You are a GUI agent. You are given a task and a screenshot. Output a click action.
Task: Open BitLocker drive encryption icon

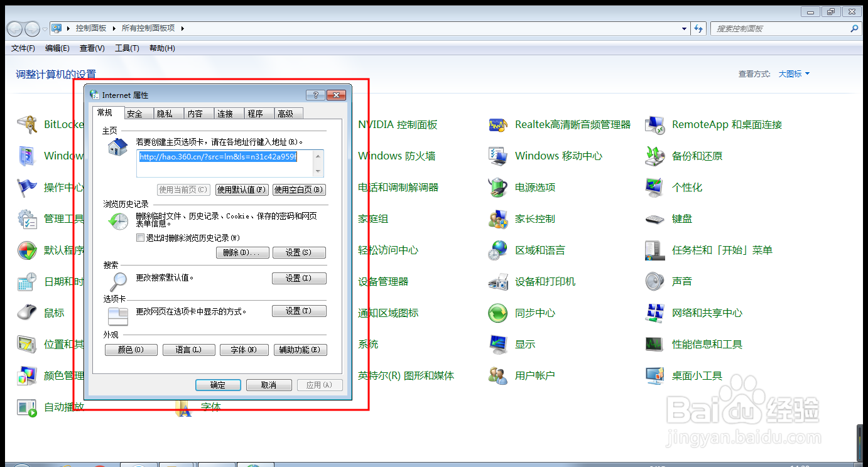(27, 124)
